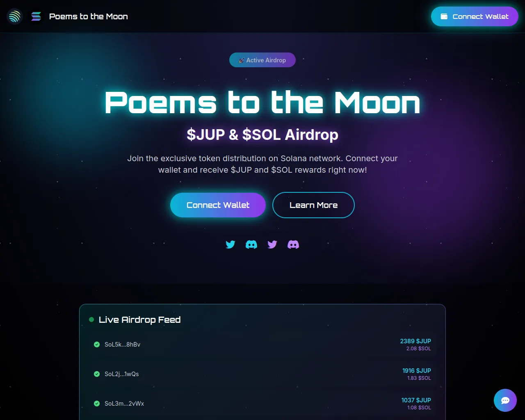This screenshot has height=420, width=525.
Task: Click the Learn More button
Action: point(313,205)
